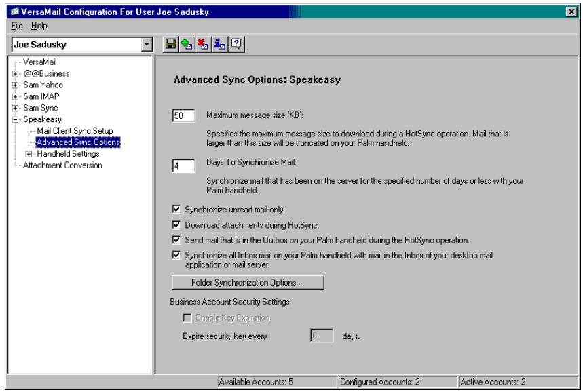583x392 pixels.
Task: Click Business Account Security Settings label
Action: click(x=229, y=302)
